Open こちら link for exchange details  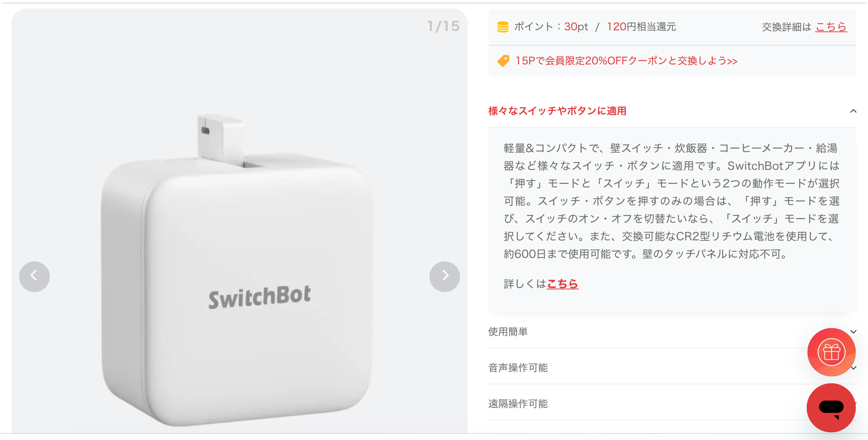[x=831, y=27]
